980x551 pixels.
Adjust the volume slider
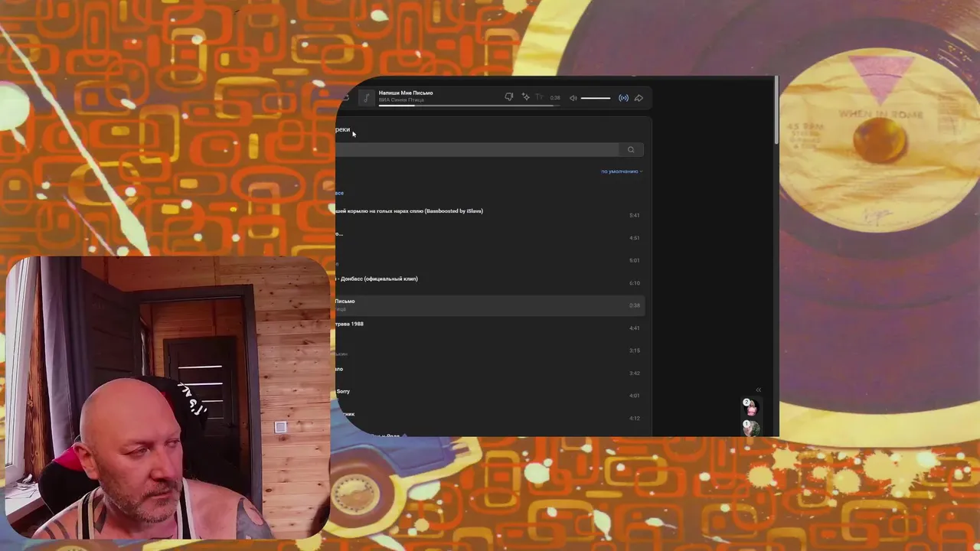tap(596, 98)
